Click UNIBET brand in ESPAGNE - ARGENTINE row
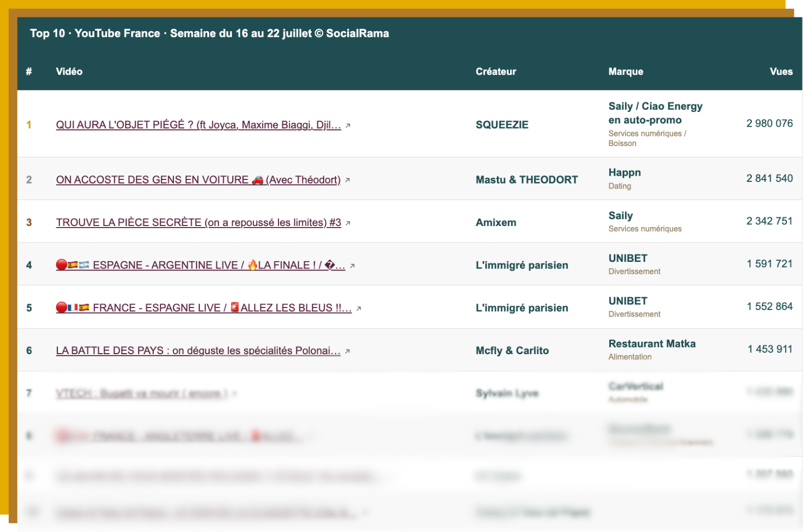Screen dimensions: 803x532 pos(628,258)
